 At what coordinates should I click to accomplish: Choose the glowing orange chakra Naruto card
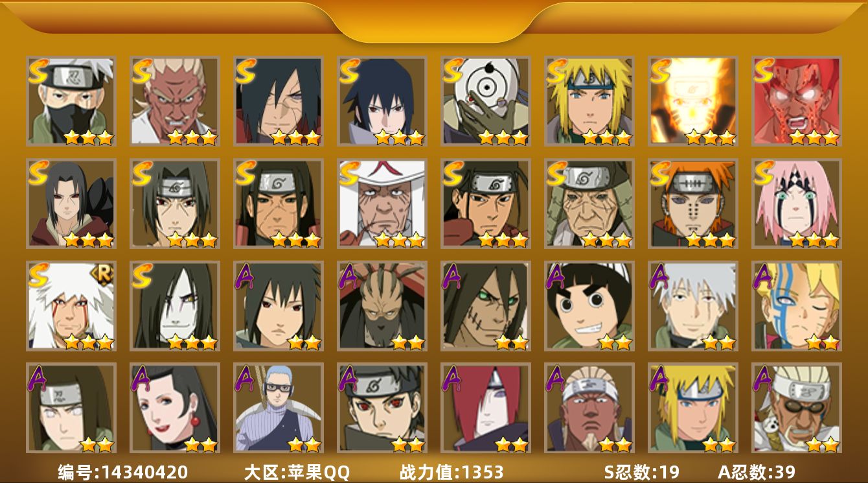click(x=693, y=101)
